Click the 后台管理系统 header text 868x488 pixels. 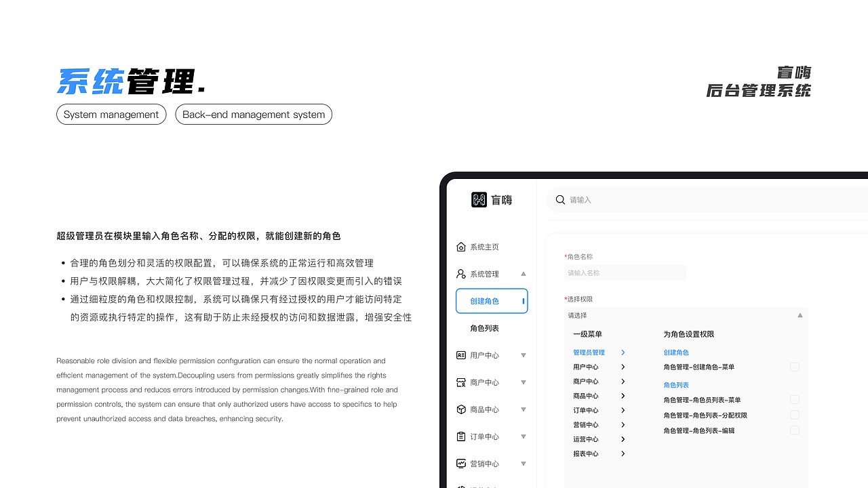point(758,90)
